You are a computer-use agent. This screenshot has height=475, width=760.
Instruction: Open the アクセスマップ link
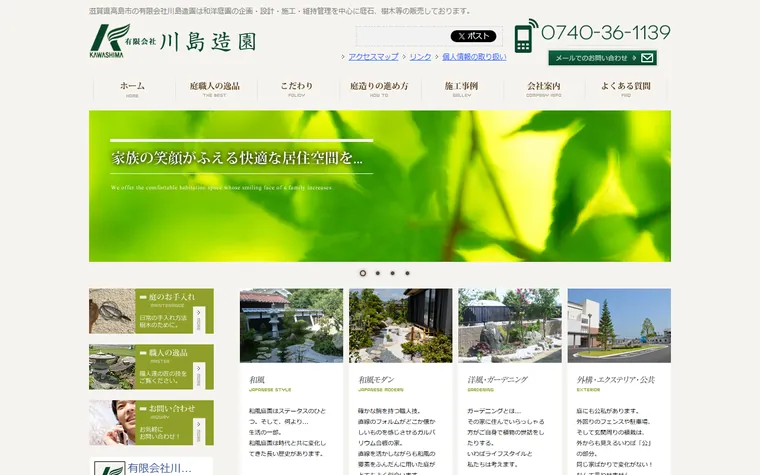(373, 57)
